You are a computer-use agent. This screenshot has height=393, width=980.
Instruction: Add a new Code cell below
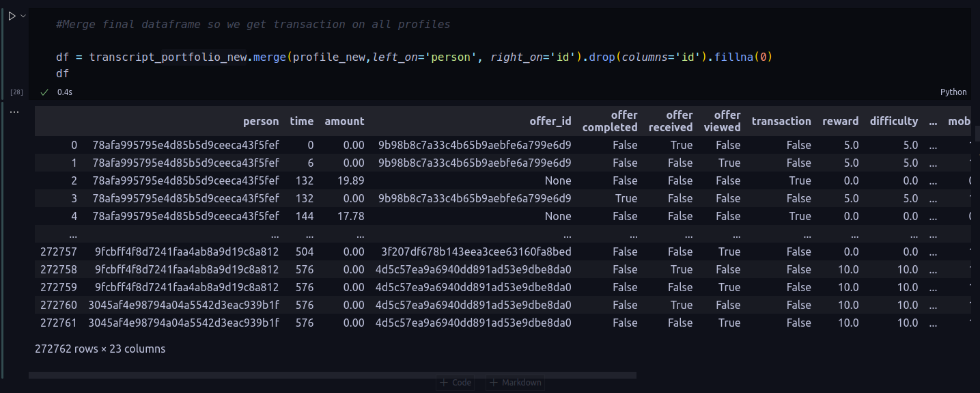tap(456, 383)
